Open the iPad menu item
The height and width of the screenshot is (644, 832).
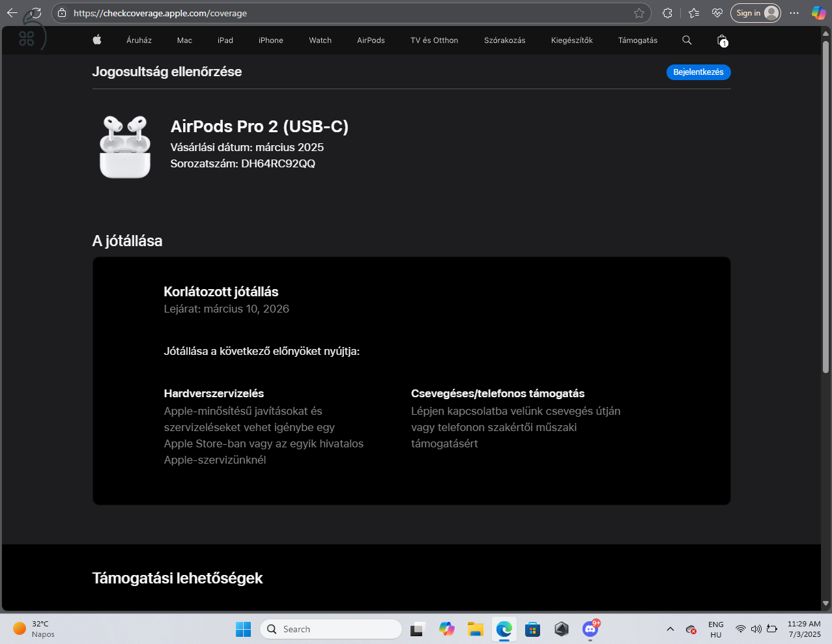point(225,40)
